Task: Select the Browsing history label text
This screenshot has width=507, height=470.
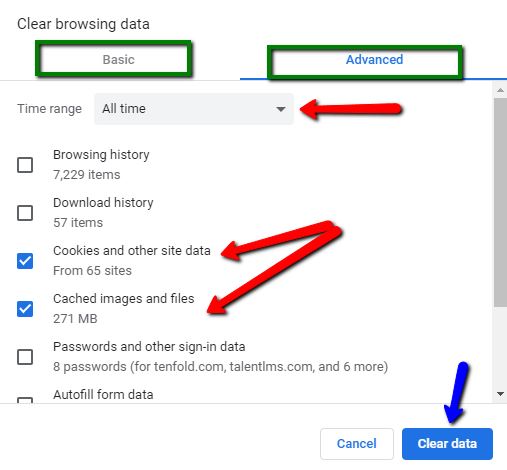Action: (x=101, y=155)
